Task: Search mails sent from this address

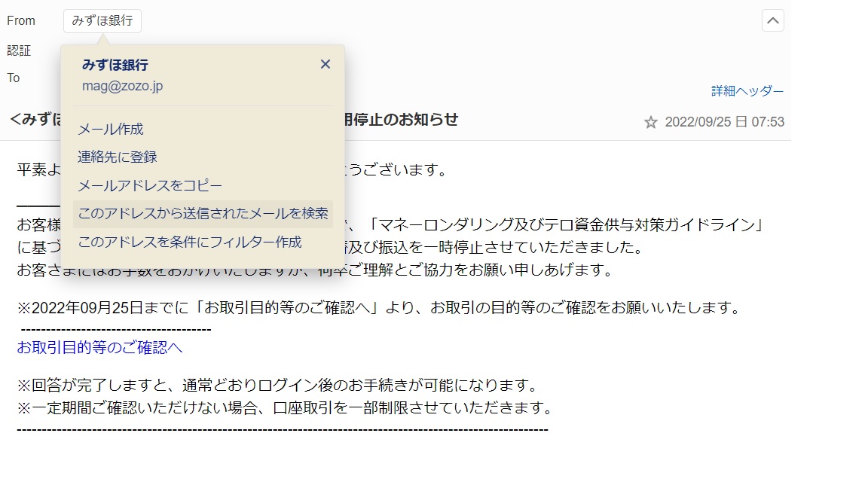Action: point(203,214)
